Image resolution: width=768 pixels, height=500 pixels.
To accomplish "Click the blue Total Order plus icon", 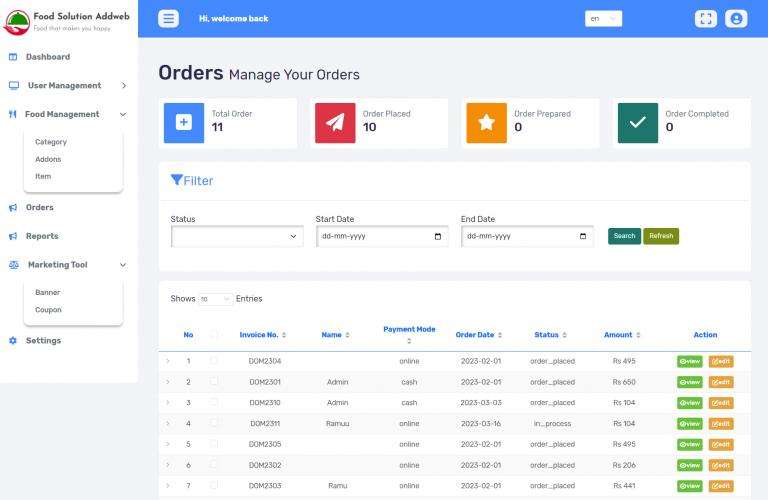I will click(183, 123).
